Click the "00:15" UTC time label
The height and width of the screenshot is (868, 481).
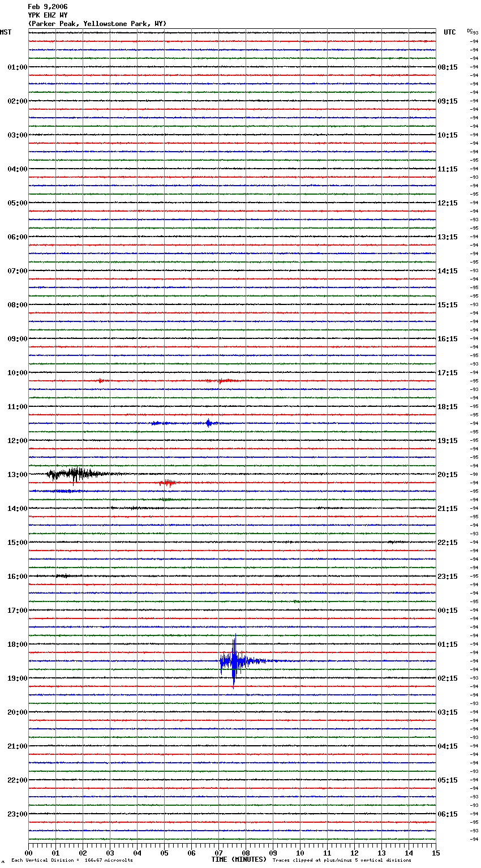(448, 611)
